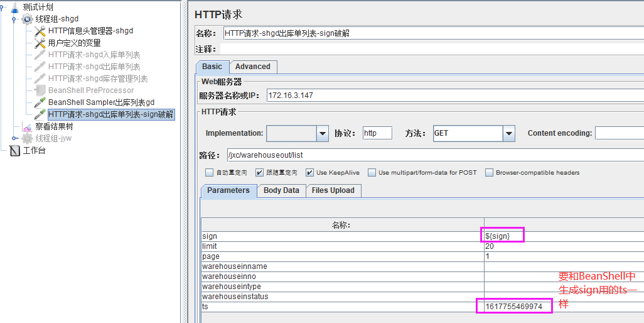Click the HTTP信息头管理器-shgd wrench icon
Image resolution: width=644 pixels, height=323 pixels.
(x=40, y=31)
